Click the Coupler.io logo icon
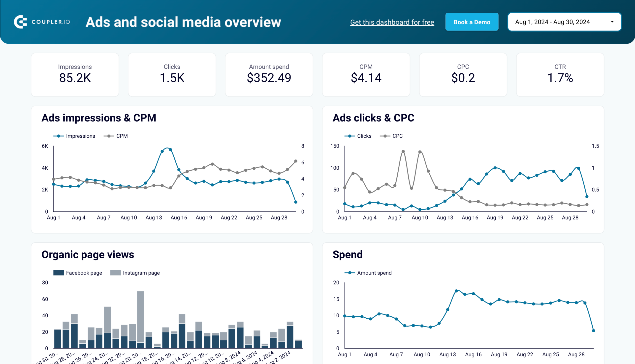The height and width of the screenshot is (364, 635). coord(21,22)
